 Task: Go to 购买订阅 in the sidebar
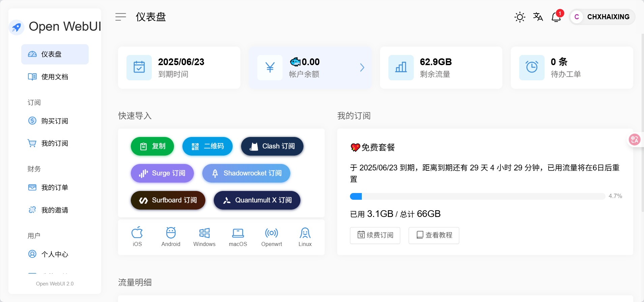[55, 121]
